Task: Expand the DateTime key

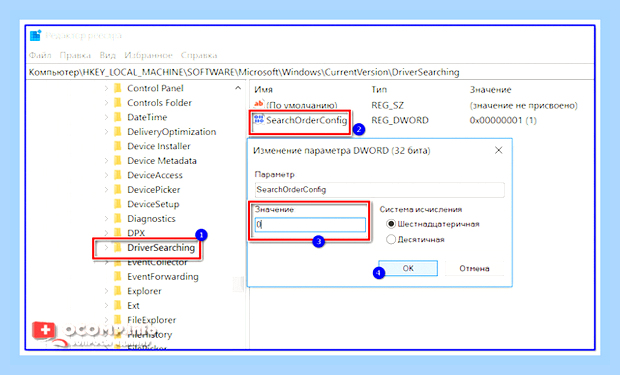Action: pyautogui.click(x=106, y=117)
